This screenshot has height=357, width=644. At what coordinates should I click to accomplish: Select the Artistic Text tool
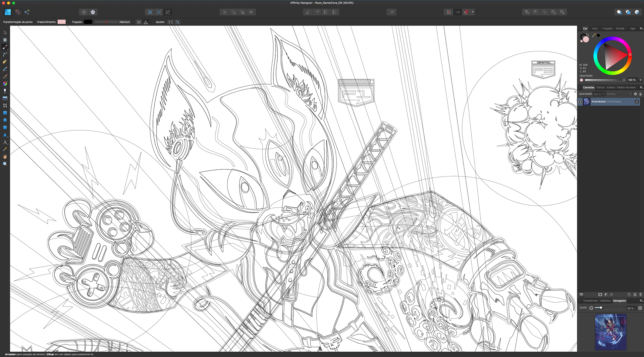(5, 142)
